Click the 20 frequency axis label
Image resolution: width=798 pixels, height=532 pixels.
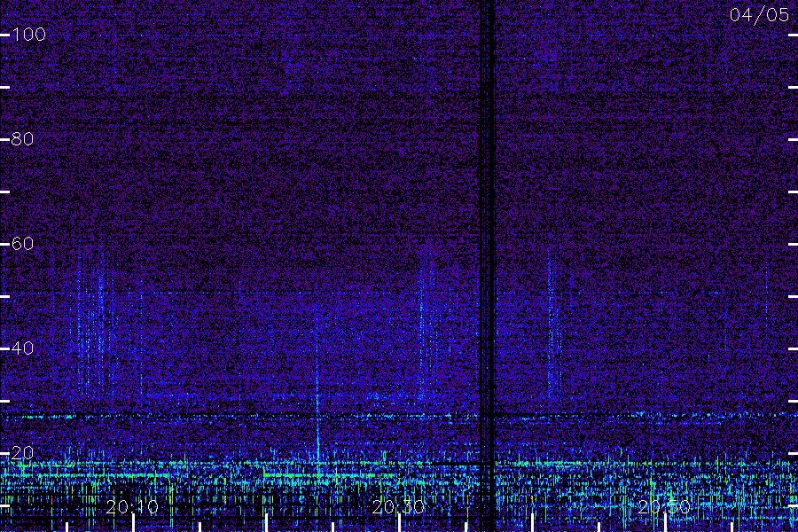click(22, 453)
